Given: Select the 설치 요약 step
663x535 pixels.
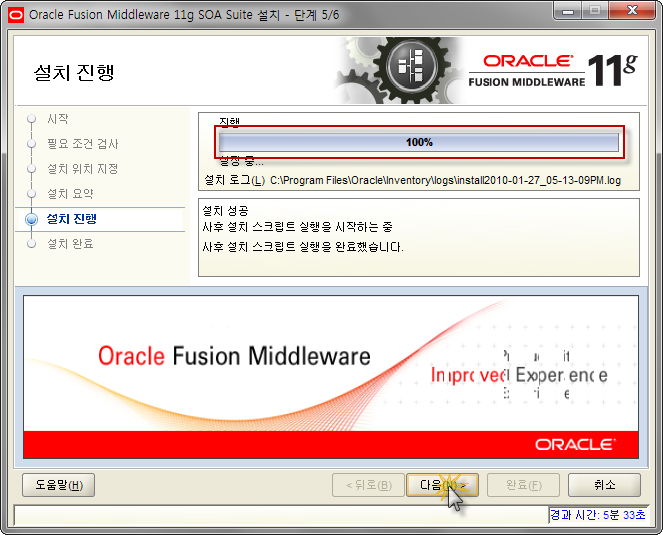Looking at the screenshot, I should coord(70,194).
